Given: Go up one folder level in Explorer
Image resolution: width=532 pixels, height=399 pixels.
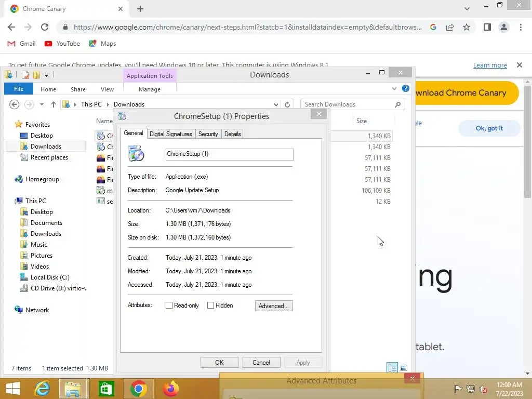Looking at the screenshot, I should pos(54,104).
